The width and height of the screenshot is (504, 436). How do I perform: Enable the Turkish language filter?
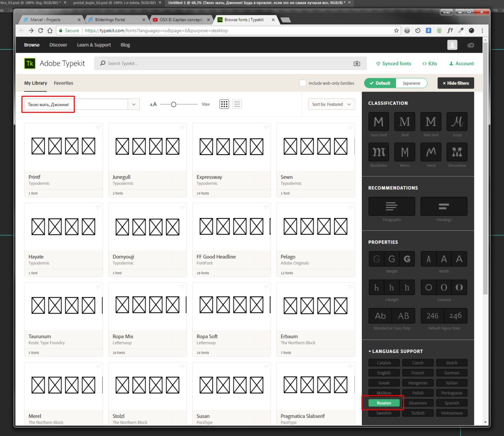click(418, 413)
